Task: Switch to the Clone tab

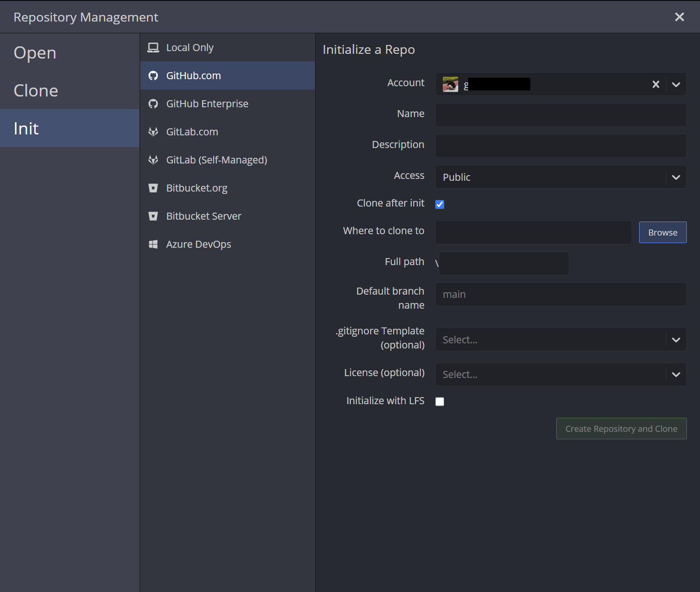Action: 70,90
